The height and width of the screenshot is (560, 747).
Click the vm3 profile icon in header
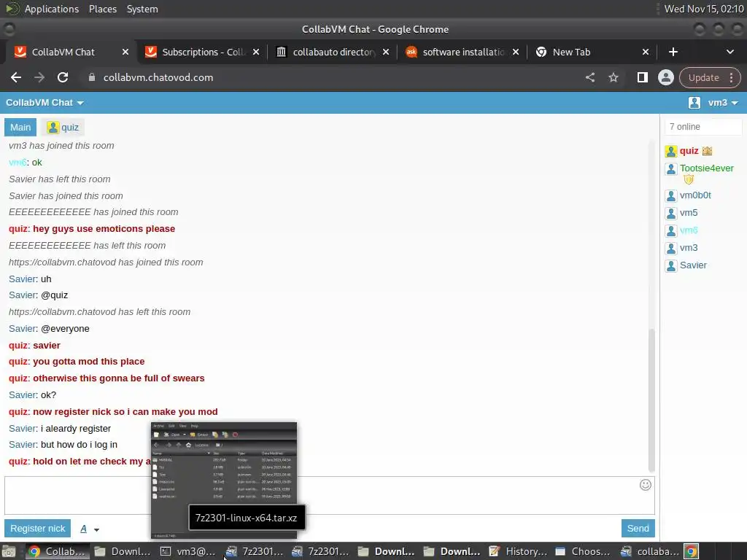pyautogui.click(x=694, y=103)
